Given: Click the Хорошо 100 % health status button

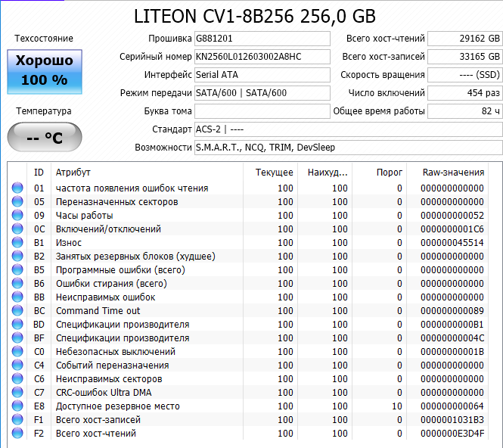Looking at the screenshot, I should tap(45, 72).
